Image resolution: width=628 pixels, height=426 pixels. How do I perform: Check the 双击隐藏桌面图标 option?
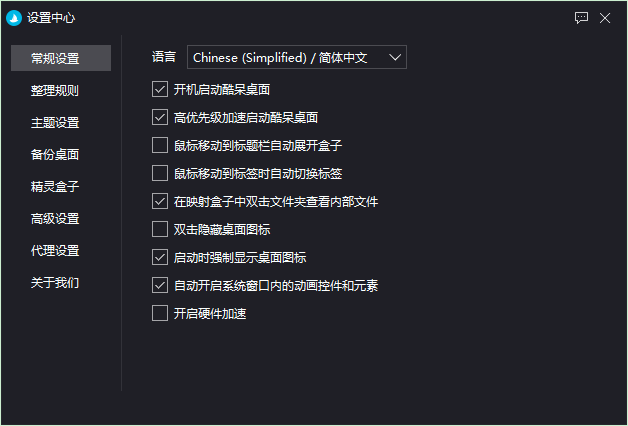(160, 229)
